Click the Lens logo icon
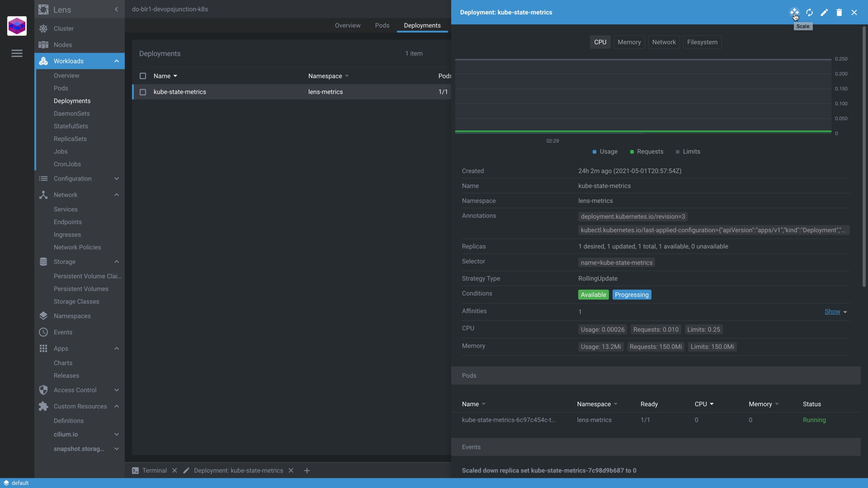The height and width of the screenshot is (488, 868). [43, 9]
